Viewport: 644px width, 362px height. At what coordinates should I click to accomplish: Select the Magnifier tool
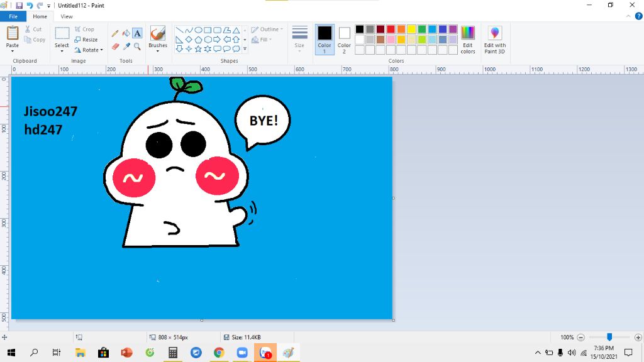[137, 47]
